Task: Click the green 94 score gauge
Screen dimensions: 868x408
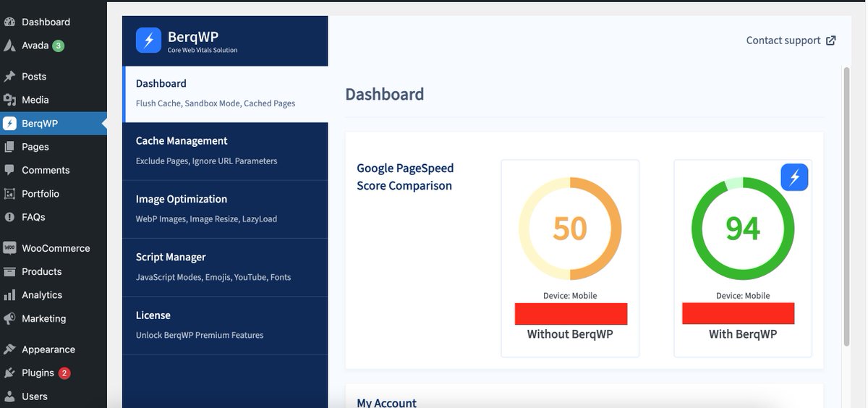Action: (743, 229)
